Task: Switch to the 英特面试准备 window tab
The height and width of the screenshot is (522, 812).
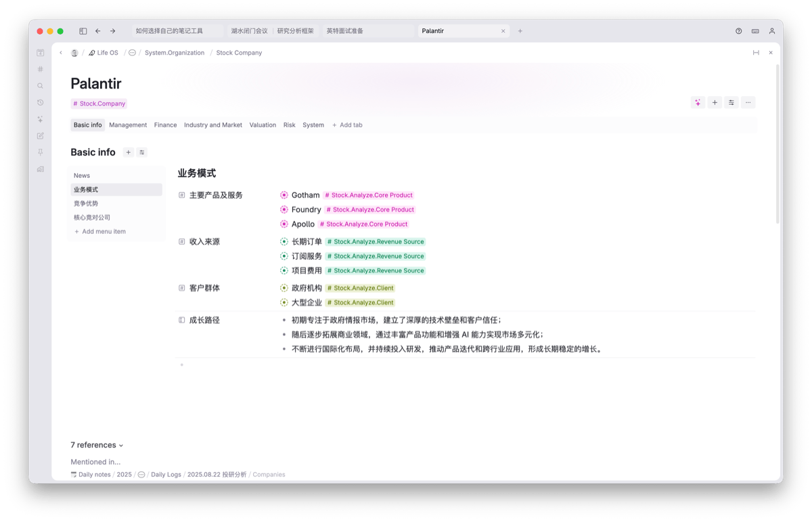Action: (x=345, y=31)
